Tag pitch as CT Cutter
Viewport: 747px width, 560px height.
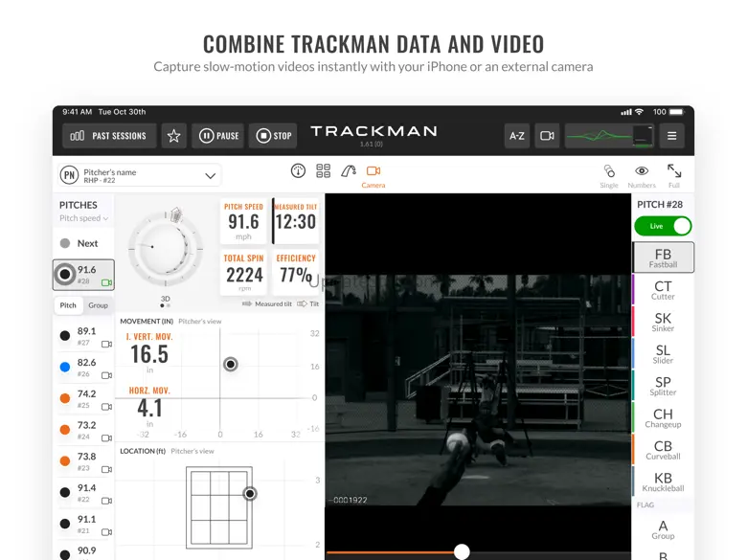663,289
